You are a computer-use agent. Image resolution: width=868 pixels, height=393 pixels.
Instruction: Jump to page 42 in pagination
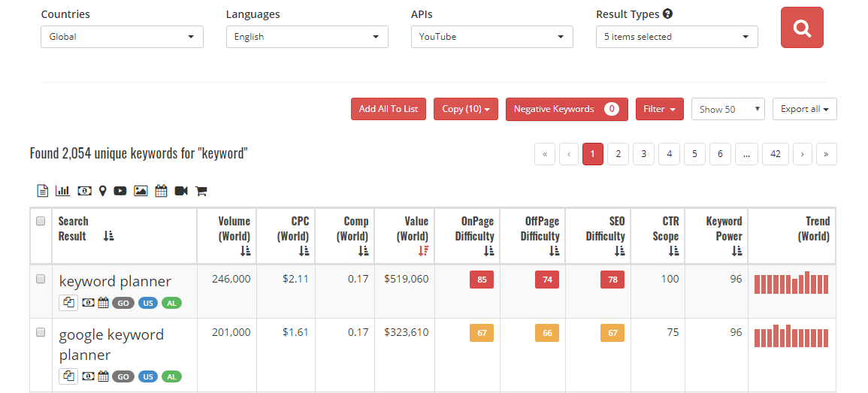point(775,154)
